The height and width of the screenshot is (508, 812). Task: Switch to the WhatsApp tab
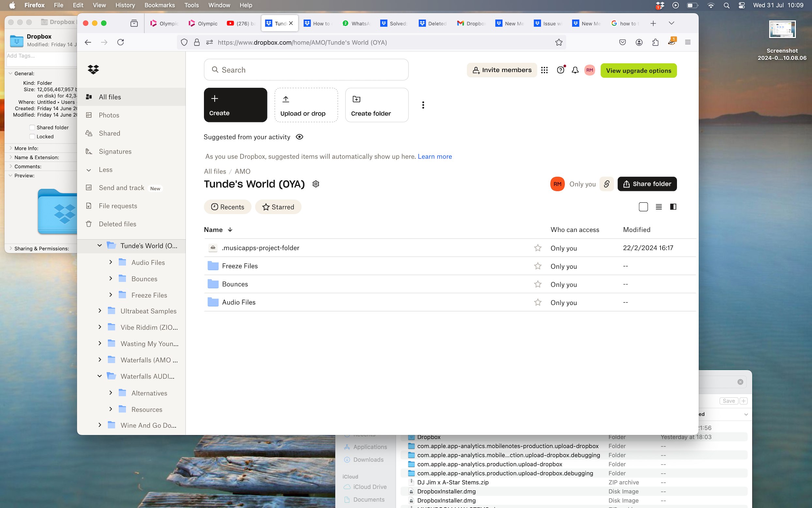click(357, 23)
